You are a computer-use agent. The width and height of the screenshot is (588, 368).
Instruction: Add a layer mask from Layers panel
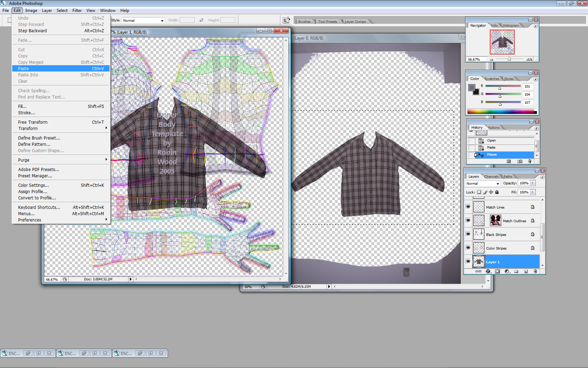coord(497,271)
